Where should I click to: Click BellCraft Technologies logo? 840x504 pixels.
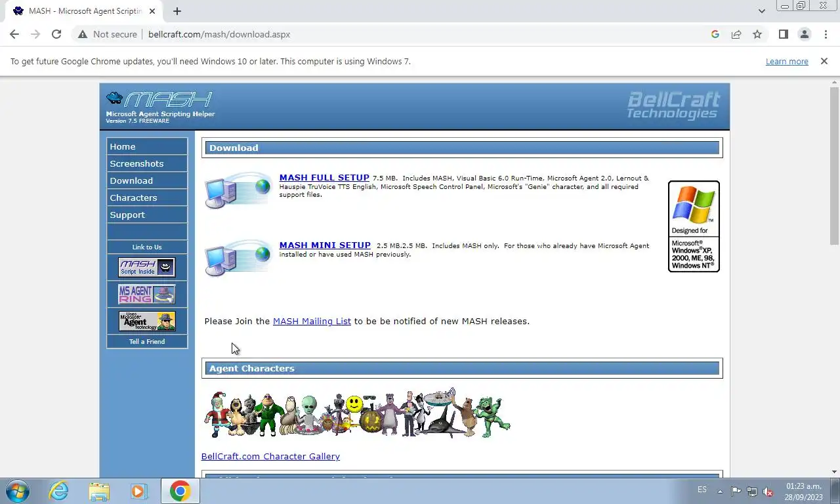point(673,106)
